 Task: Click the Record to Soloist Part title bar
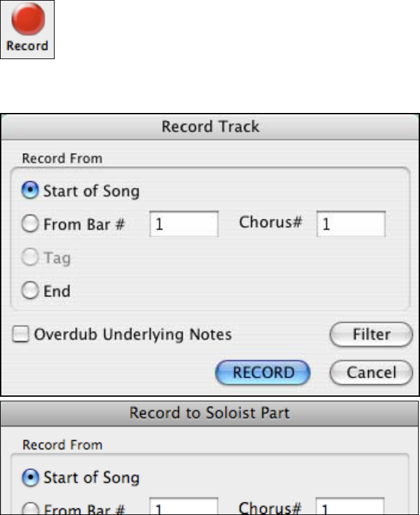point(210,413)
